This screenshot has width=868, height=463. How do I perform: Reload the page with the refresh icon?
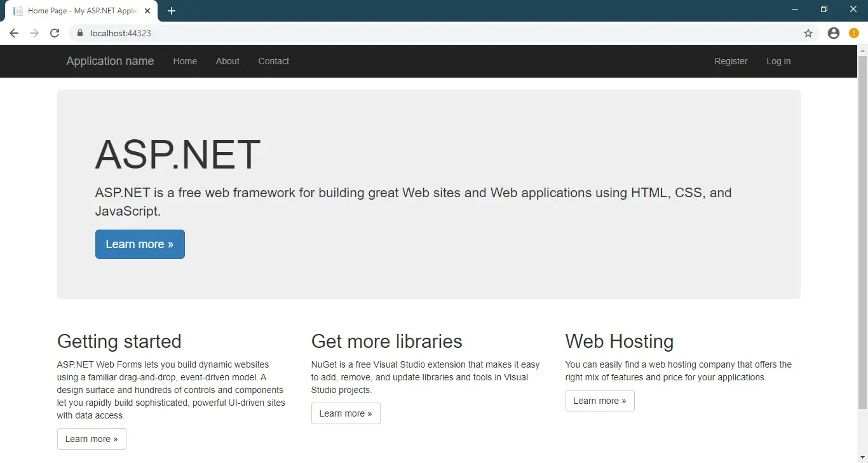[x=55, y=33]
